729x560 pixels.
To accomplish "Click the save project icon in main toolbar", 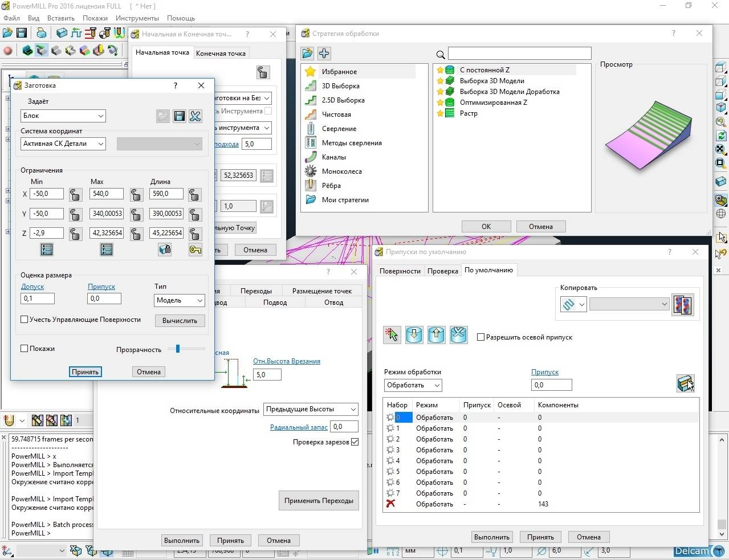I will pyautogui.click(x=22, y=33).
